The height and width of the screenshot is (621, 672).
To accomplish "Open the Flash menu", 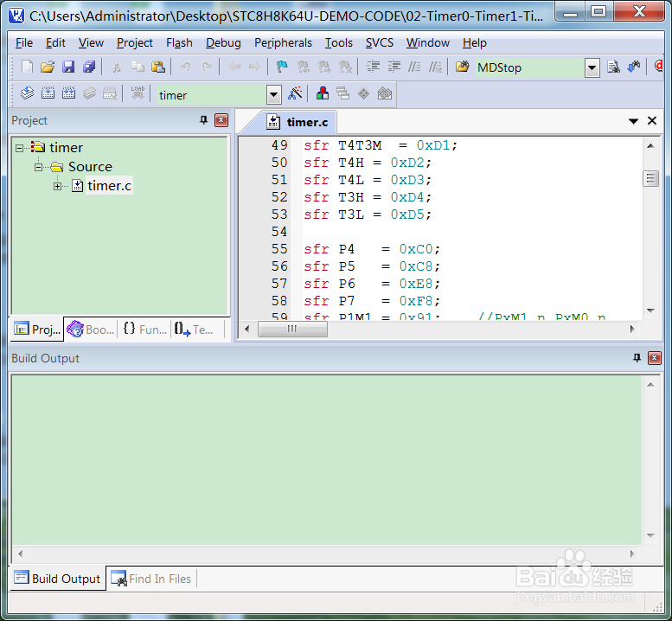I will pyautogui.click(x=179, y=43).
